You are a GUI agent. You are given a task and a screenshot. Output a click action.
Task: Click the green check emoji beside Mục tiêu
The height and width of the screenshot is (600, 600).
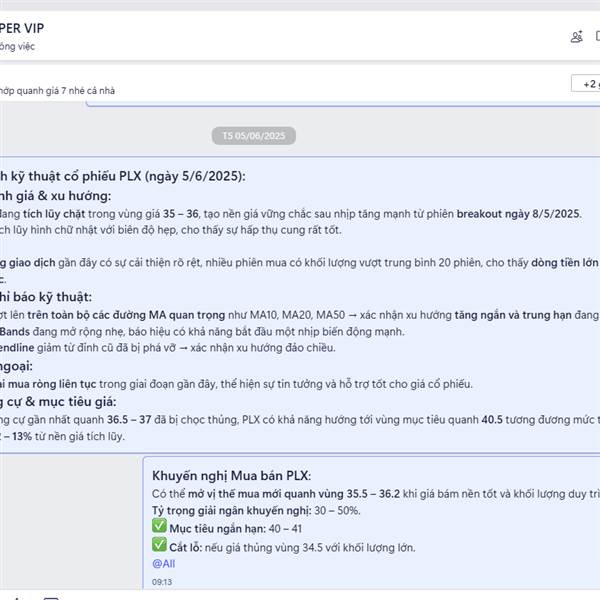click(159, 526)
